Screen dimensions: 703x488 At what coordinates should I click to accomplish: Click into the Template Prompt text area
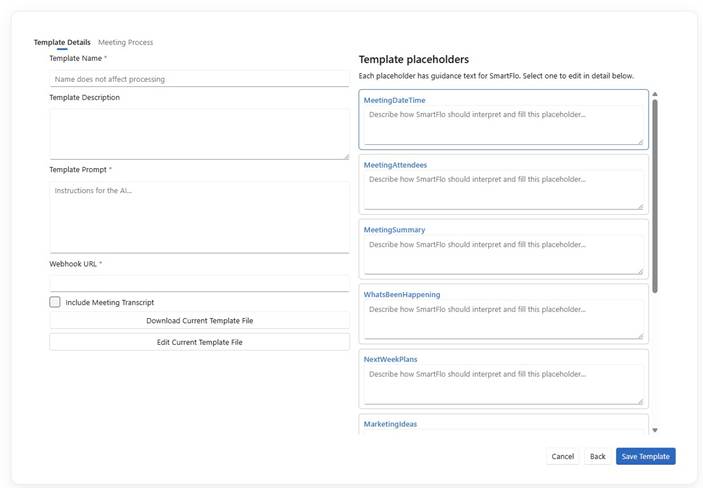199,217
